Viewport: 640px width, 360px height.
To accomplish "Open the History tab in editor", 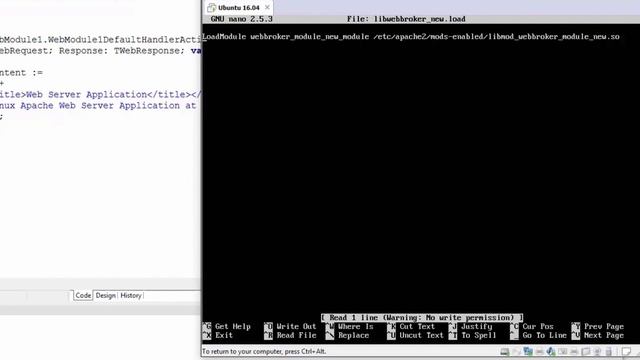I will pos(131,295).
